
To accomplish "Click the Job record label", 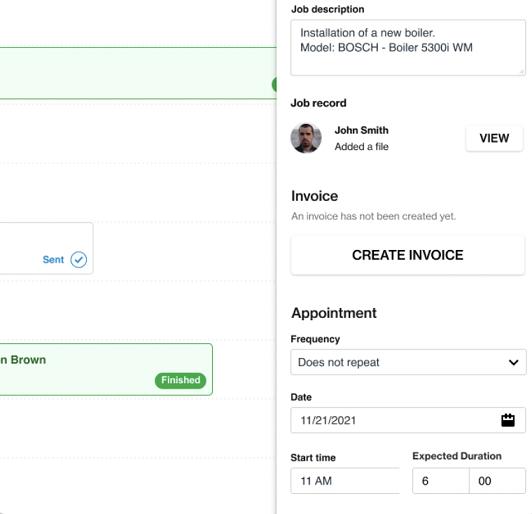I will click(318, 103).
